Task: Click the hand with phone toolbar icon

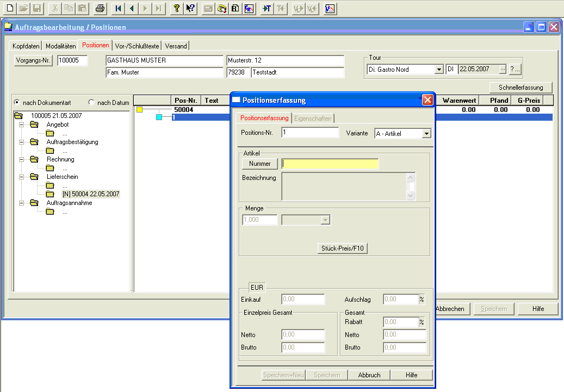Action: pyautogui.click(x=222, y=8)
